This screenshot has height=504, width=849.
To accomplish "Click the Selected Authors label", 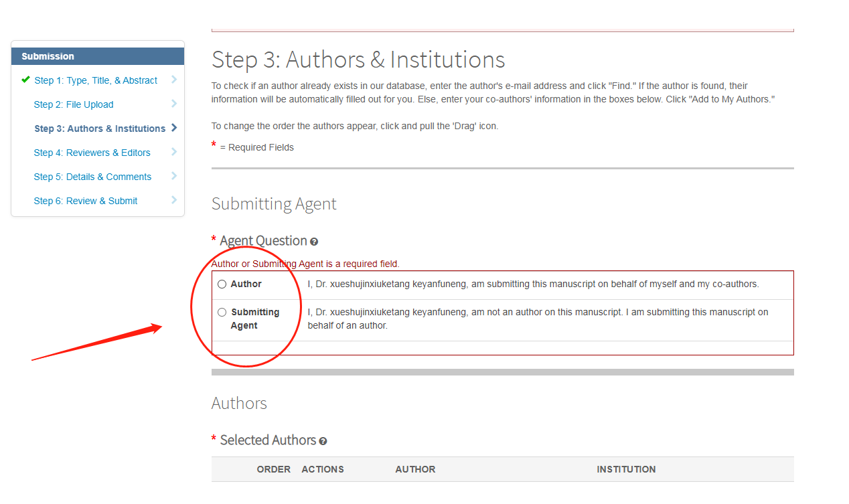I will pos(268,440).
